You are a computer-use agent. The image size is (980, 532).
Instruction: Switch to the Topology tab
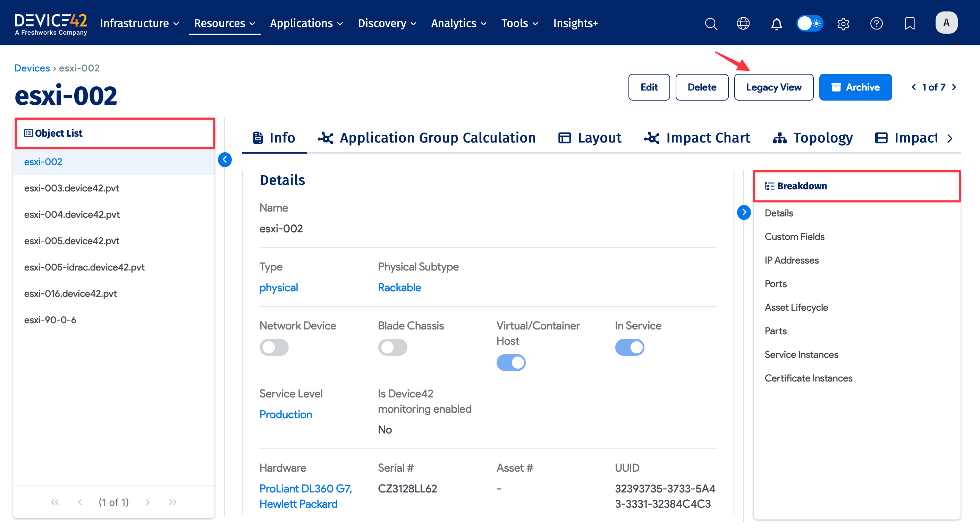pyautogui.click(x=813, y=138)
